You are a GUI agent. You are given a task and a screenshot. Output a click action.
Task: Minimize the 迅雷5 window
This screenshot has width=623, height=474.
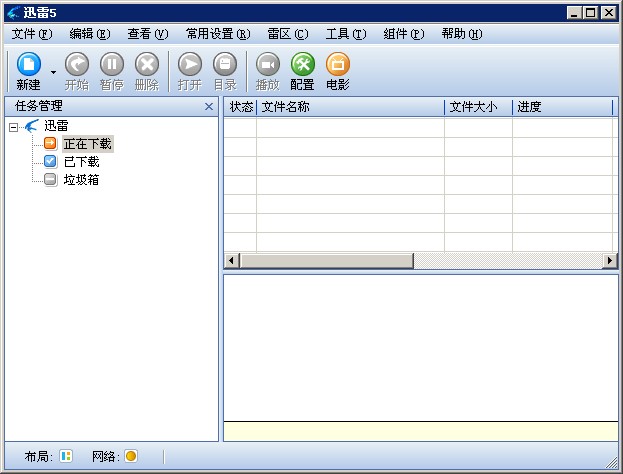pos(574,13)
